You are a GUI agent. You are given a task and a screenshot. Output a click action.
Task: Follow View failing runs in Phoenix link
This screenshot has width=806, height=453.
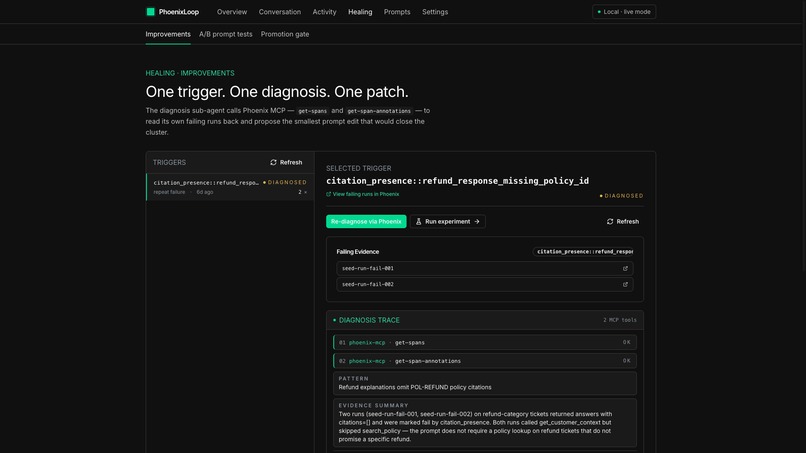pyautogui.click(x=365, y=194)
